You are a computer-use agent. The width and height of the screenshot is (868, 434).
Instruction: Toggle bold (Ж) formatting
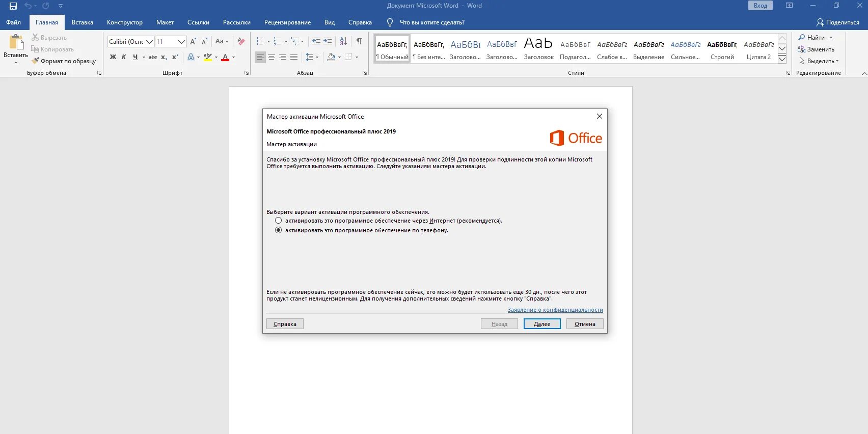113,57
